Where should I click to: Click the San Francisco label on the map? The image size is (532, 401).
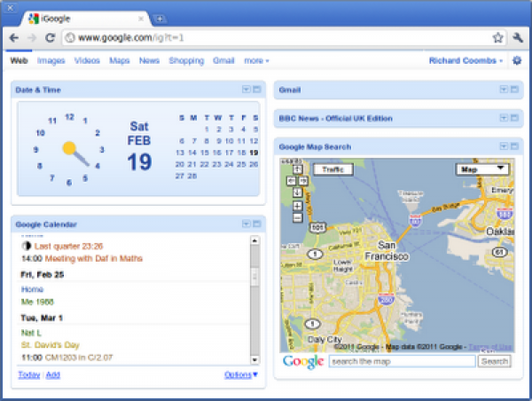pos(387,250)
